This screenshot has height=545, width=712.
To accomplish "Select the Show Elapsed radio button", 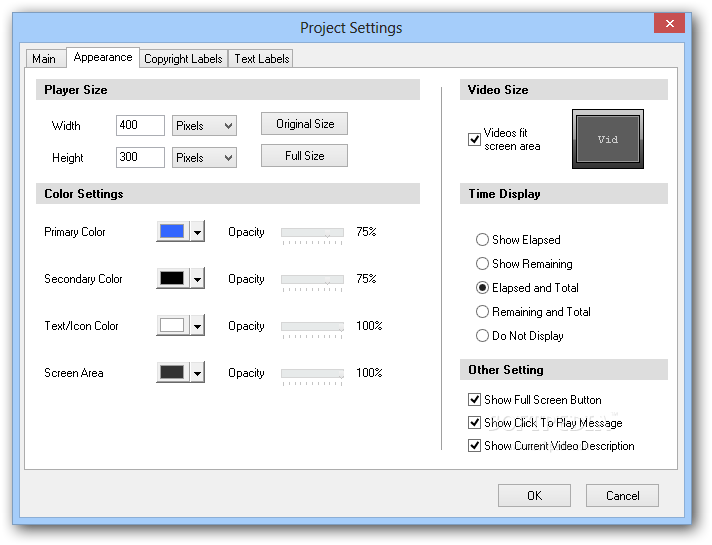I will pyautogui.click(x=483, y=240).
